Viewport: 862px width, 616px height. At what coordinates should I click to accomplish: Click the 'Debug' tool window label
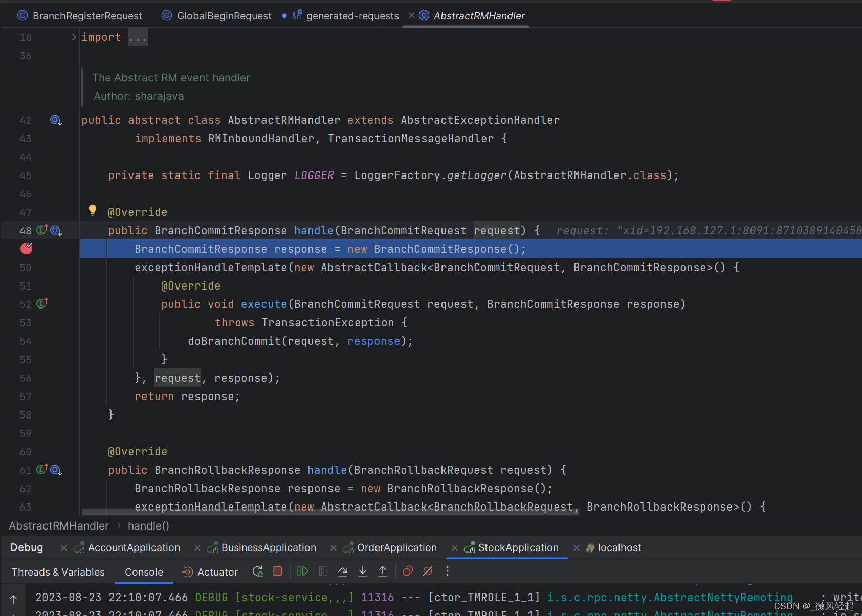27,547
